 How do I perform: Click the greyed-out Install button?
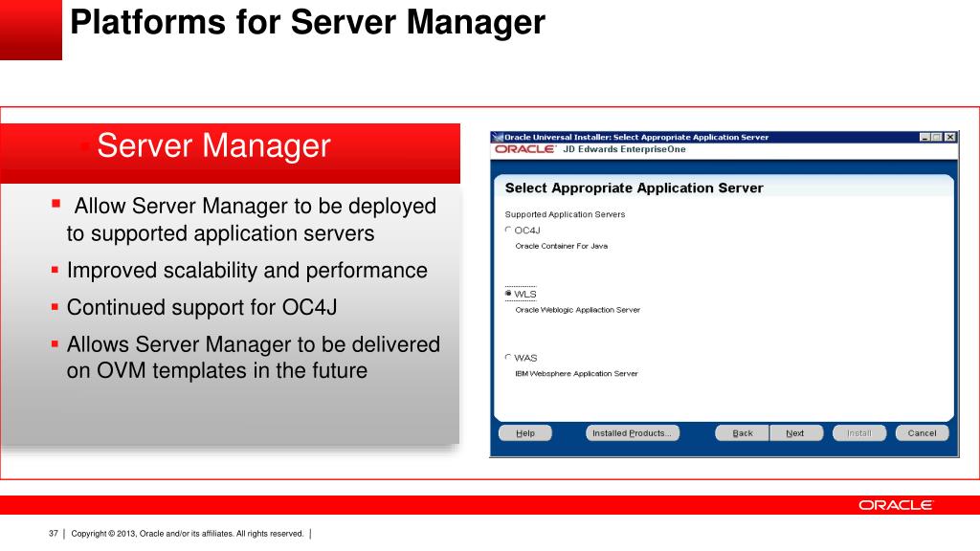(859, 433)
